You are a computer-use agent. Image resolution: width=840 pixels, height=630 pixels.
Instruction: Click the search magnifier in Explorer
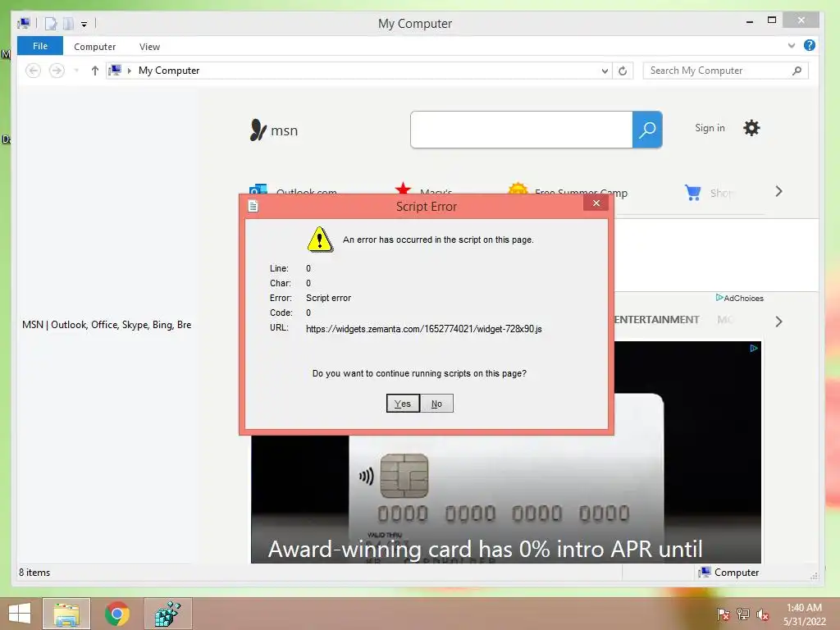click(x=797, y=71)
